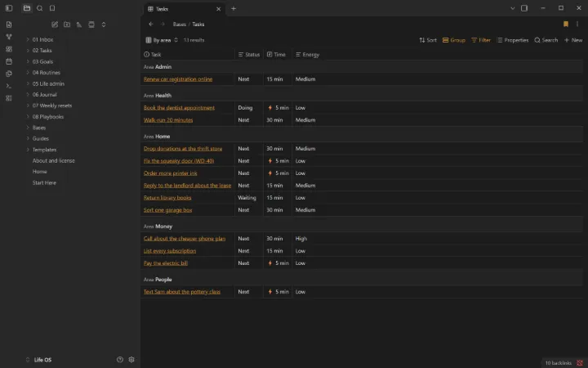Create a new note in file explorer
This screenshot has width=588, height=368.
(55, 25)
